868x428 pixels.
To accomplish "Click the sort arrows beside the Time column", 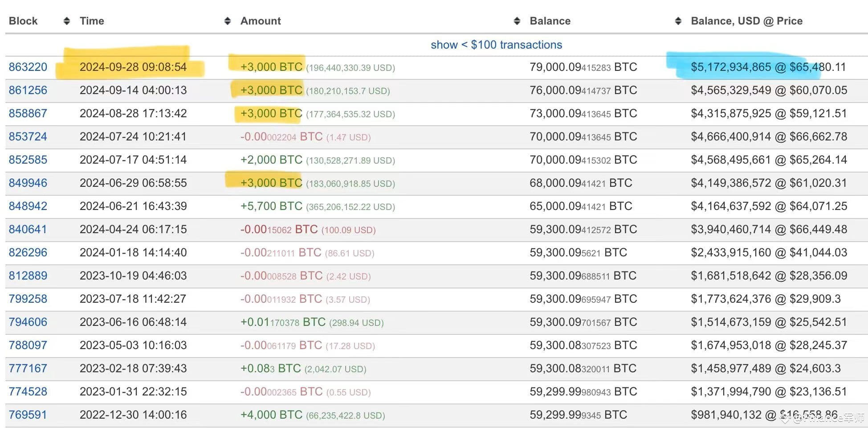I will point(228,21).
